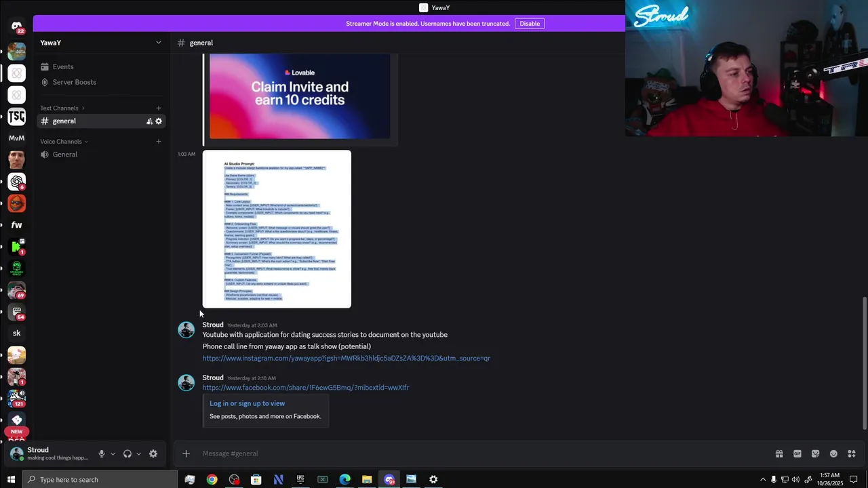
Task: Open taskbar volume icon
Action: click(x=795, y=480)
